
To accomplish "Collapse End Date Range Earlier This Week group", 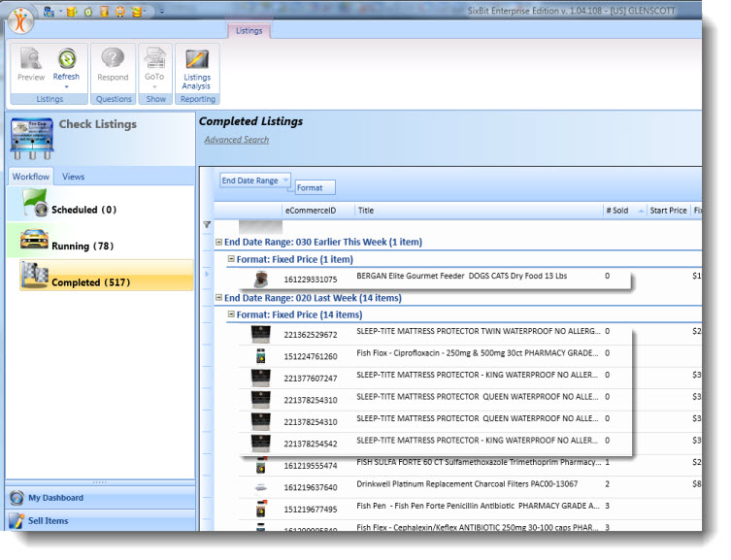I will (219, 243).
